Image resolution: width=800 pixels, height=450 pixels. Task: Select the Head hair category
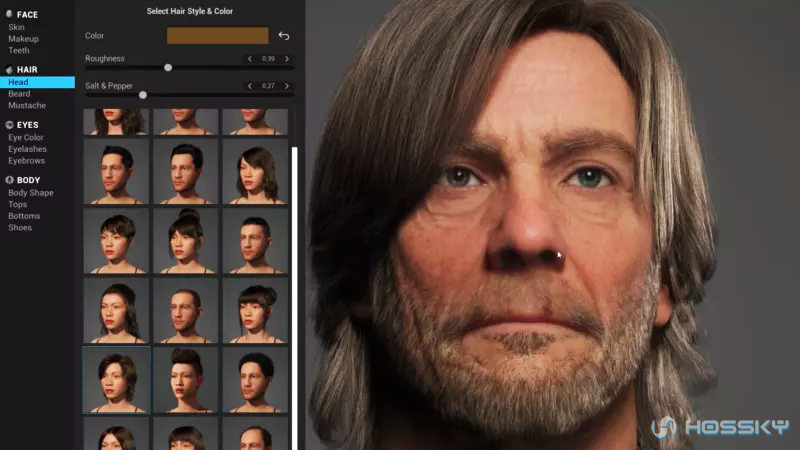(37, 82)
